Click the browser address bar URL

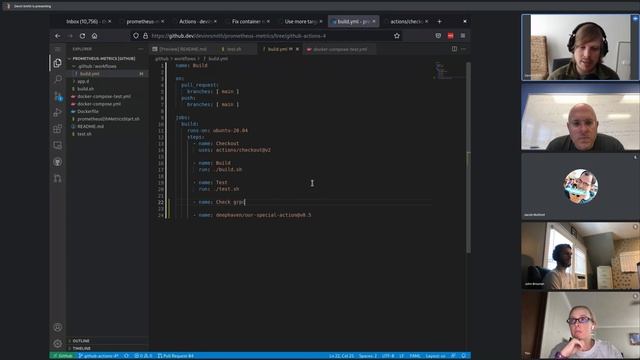(x=239, y=36)
